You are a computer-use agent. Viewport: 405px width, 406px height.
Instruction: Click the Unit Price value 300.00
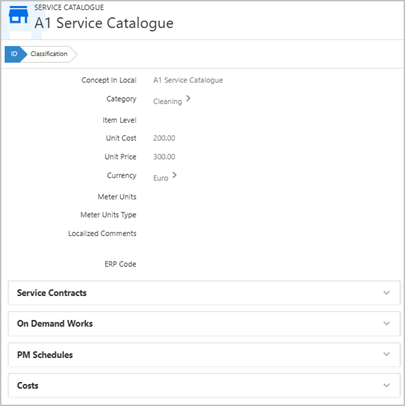[x=164, y=157]
